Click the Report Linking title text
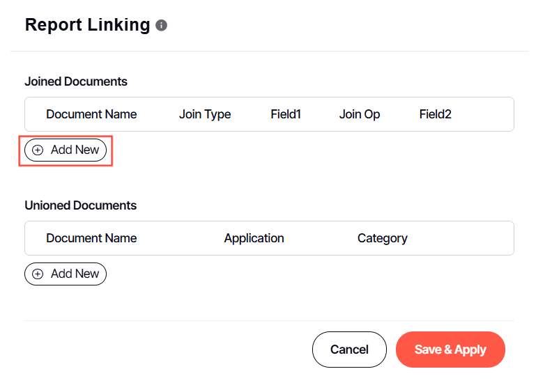The width and height of the screenshot is (552, 392). [87, 25]
